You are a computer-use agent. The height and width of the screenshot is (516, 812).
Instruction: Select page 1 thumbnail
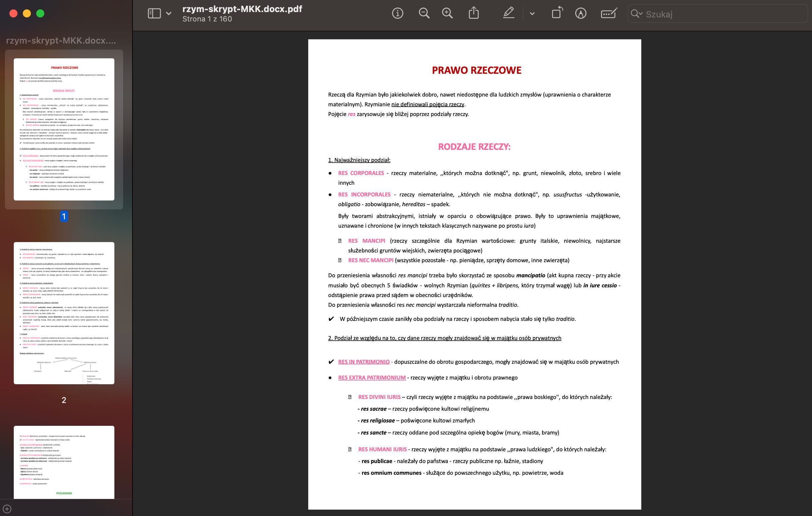coord(64,129)
